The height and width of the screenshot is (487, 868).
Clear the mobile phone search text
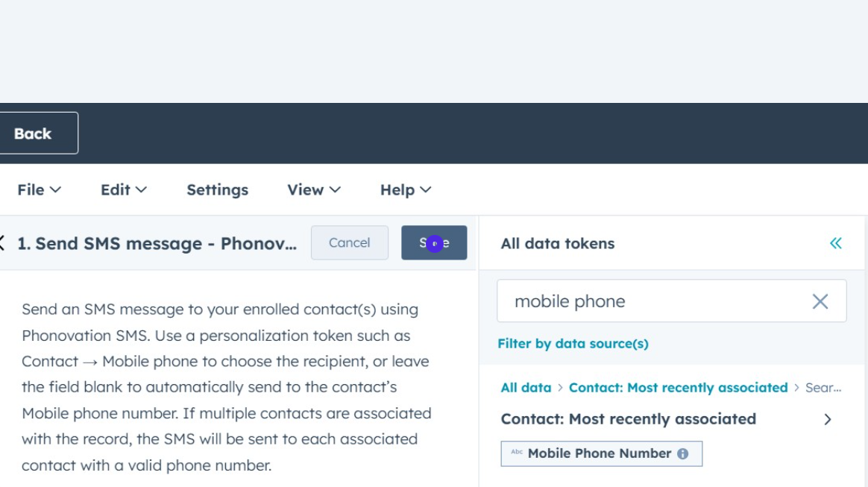point(820,301)
